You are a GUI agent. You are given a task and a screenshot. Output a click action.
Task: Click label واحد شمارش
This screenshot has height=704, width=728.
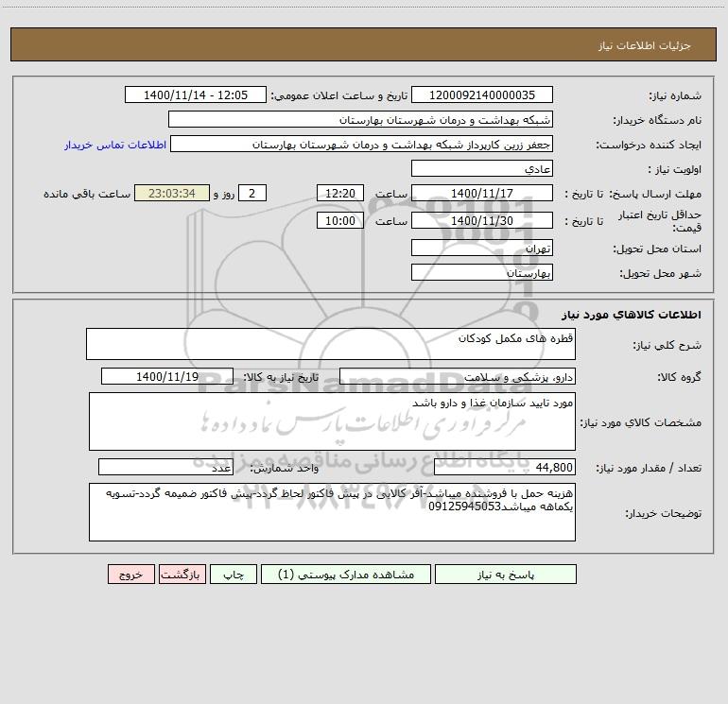click(285, 468)
